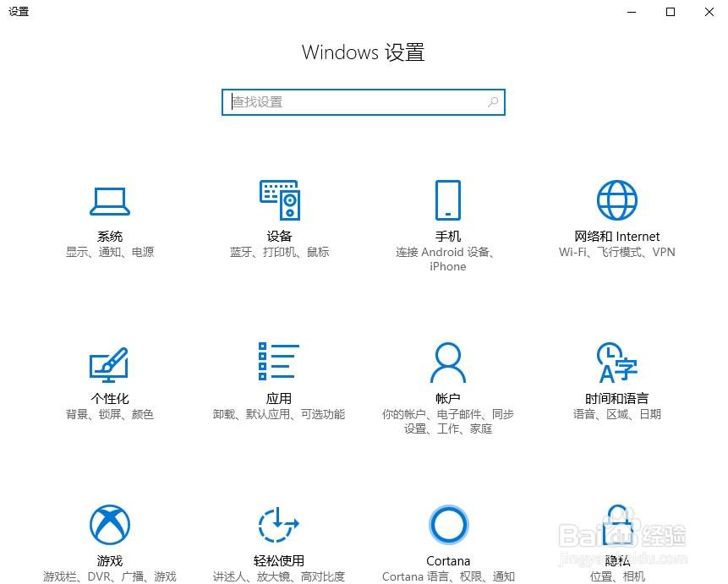Image resolution: width=728 pixels, height=584 pixels.
Task: Open the 设备 settings icon
Action: pyautogui.click(x=279, y=200)
